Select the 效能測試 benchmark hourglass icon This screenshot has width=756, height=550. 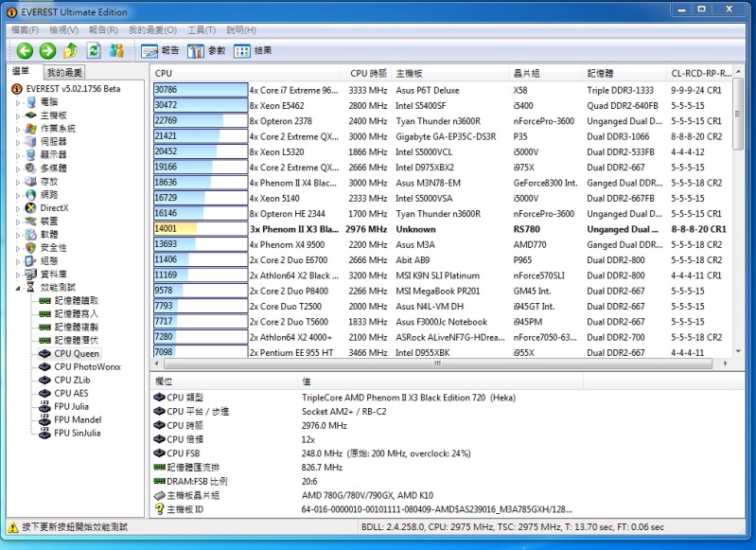tap(31, 288)
